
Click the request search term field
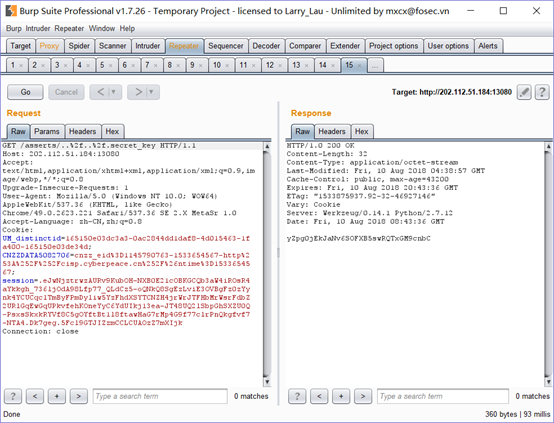pos(160,396)
